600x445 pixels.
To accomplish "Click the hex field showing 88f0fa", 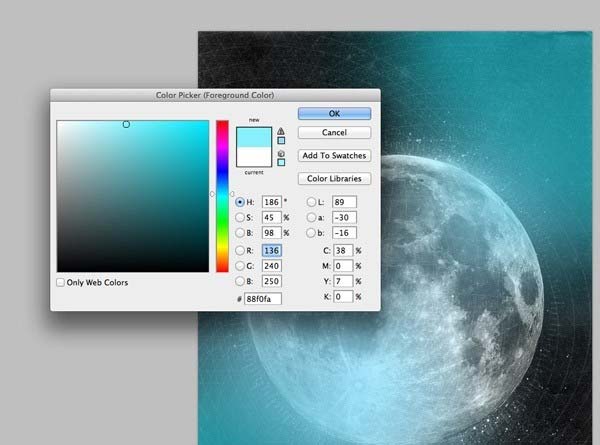I will (x=263, y=299).
